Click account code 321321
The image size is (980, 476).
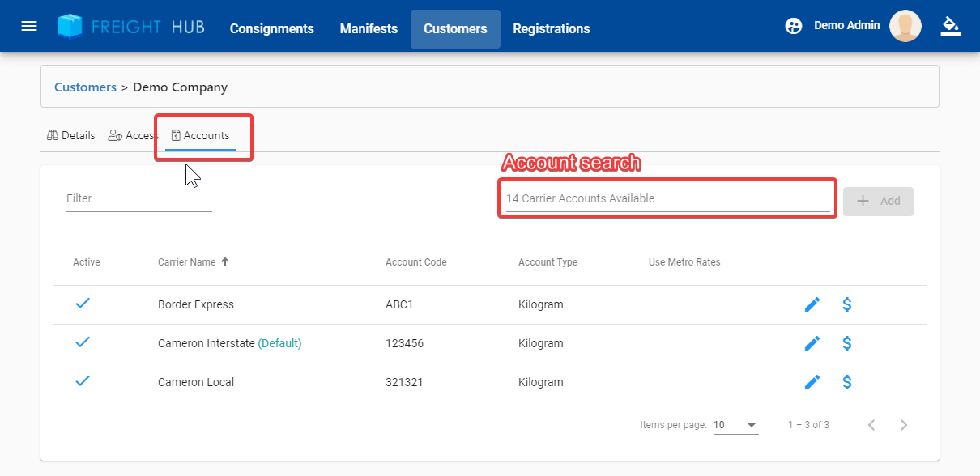tap(404, 382)
